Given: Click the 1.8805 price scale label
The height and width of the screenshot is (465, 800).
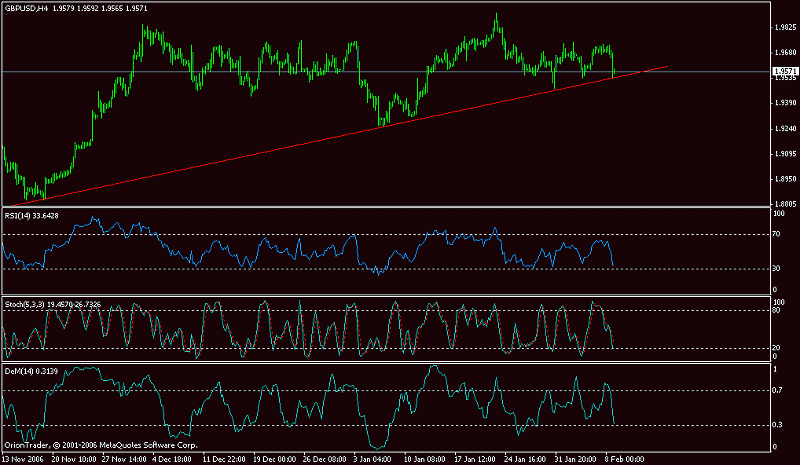Looking at the screenshot, I should click(x=784, y=205).
